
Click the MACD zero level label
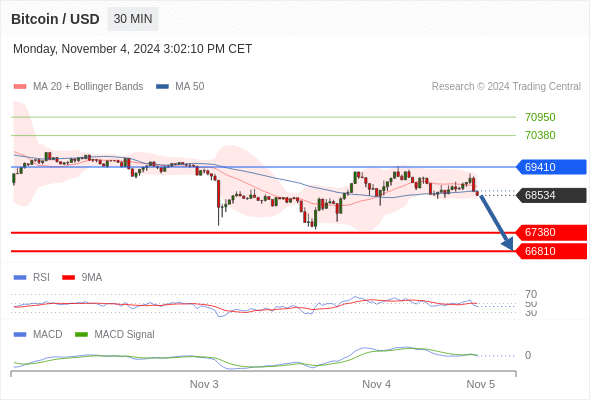pos(528,355)
